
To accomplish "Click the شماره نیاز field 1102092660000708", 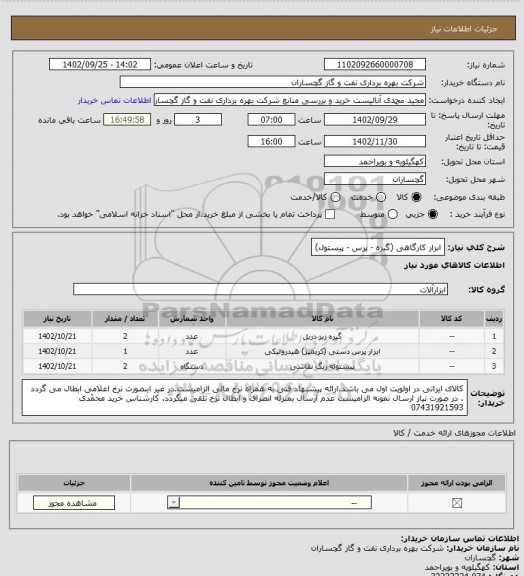I will coord(375,64).
